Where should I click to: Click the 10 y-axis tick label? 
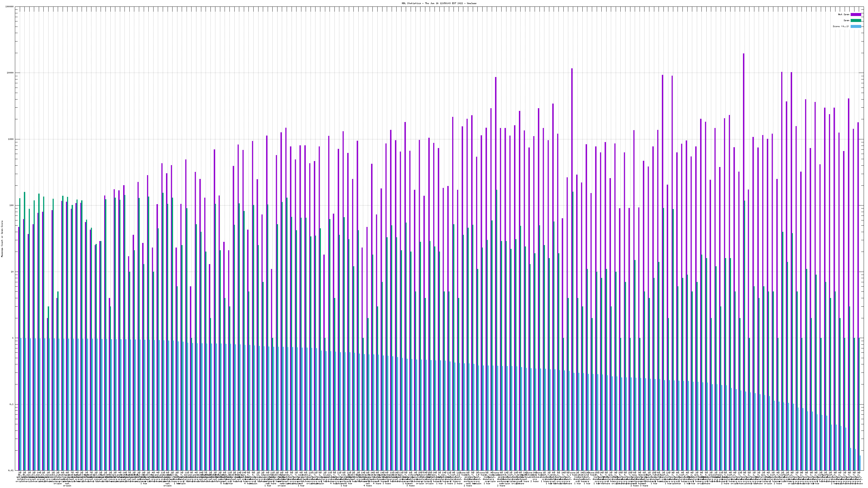tap(12, 272)
